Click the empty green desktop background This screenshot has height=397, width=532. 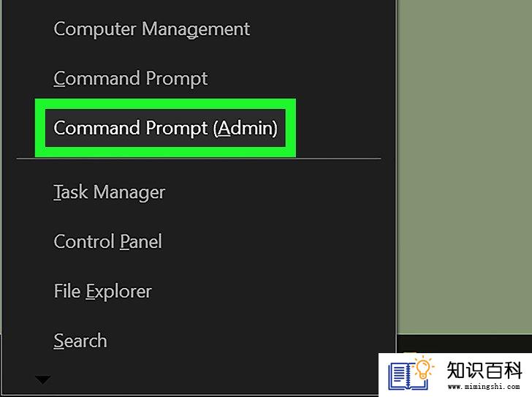[464, 166]
